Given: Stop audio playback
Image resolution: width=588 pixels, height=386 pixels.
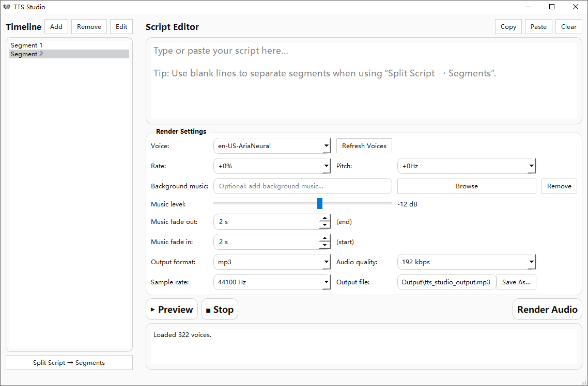Looking at the screenshot, I should [x=220, y=310].
